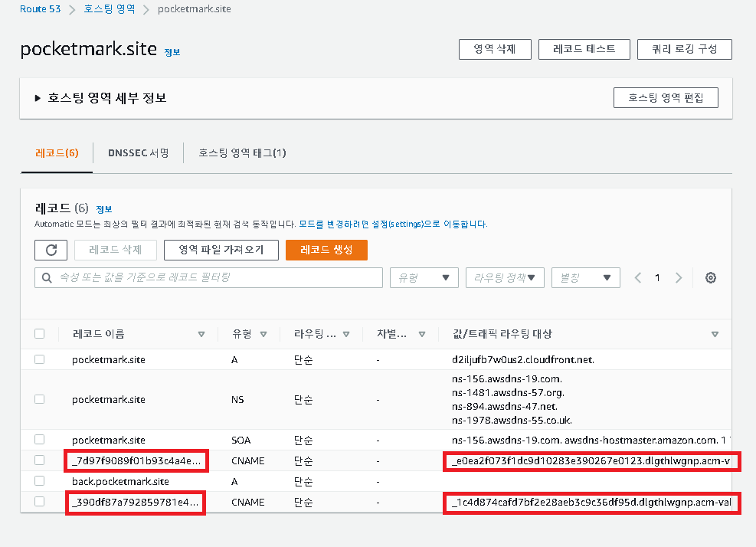Select the _390df87a792859781e4 CNAME checkbox

click(x=40, y=502)
